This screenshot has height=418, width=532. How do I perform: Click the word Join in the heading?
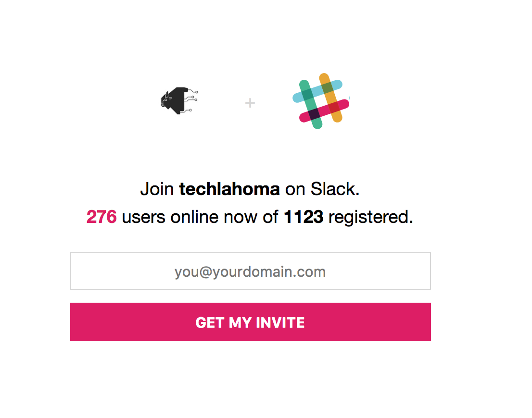click(x=157, y=189)
